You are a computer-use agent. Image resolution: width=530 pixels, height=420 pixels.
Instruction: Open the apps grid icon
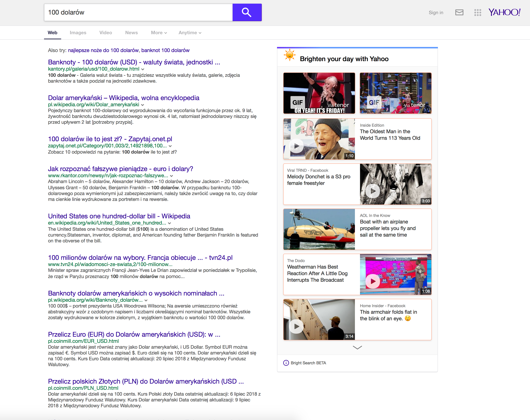(x=477, y=13)
